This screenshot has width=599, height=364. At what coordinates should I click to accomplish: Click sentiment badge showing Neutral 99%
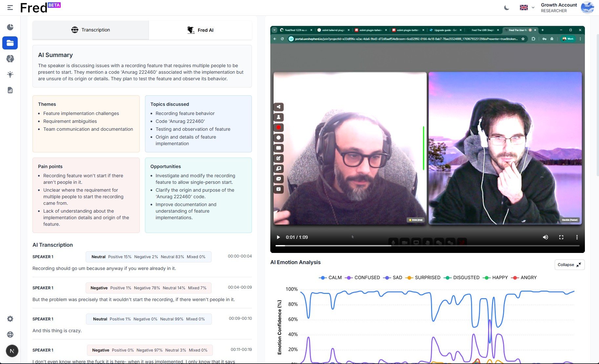click(x=149, y=319)
